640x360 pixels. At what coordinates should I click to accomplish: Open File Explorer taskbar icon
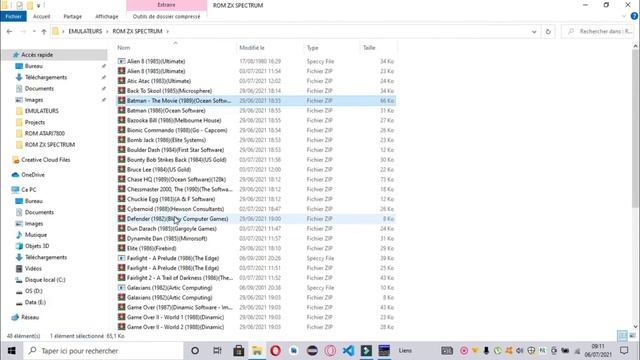point(257,351)
